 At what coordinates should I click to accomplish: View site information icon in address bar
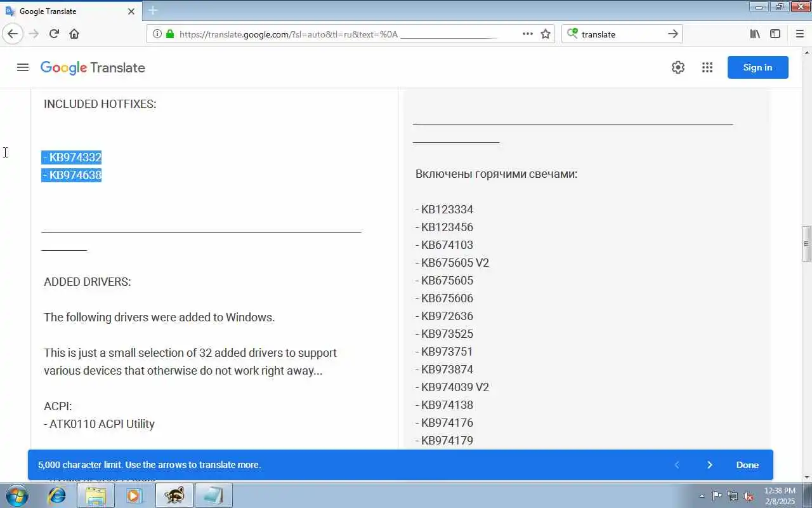[x=157, y=34]
